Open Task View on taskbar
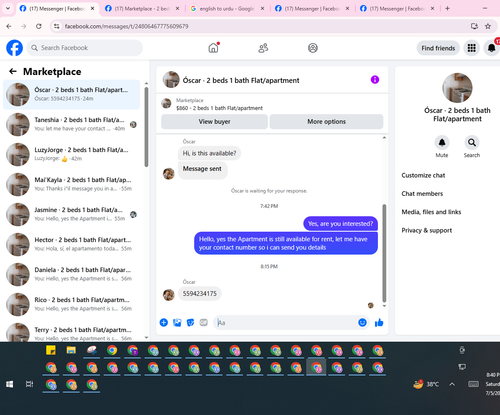 coord(29,384)
